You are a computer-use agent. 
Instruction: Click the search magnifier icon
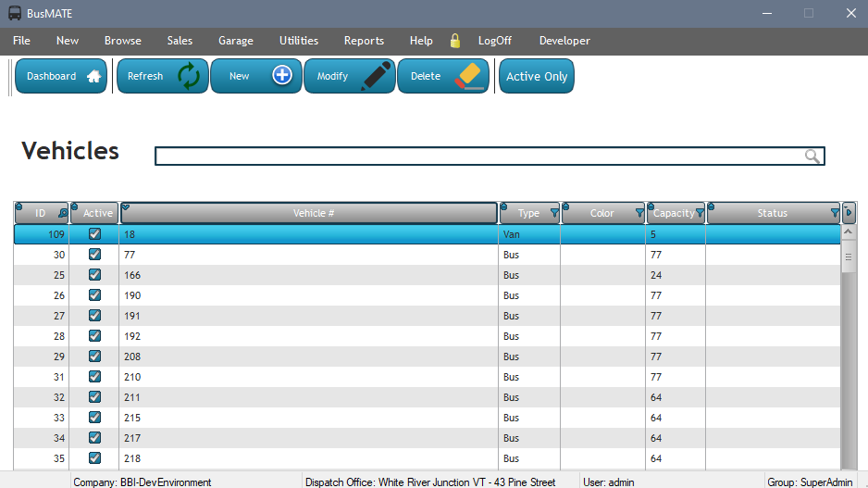812,156
